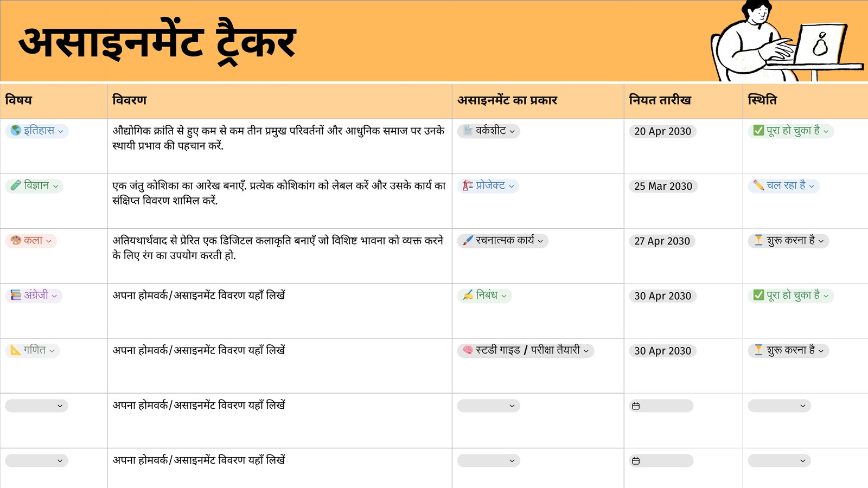Click the globe icon in इतिहास chip
The image size is (868, 488).
16,131
